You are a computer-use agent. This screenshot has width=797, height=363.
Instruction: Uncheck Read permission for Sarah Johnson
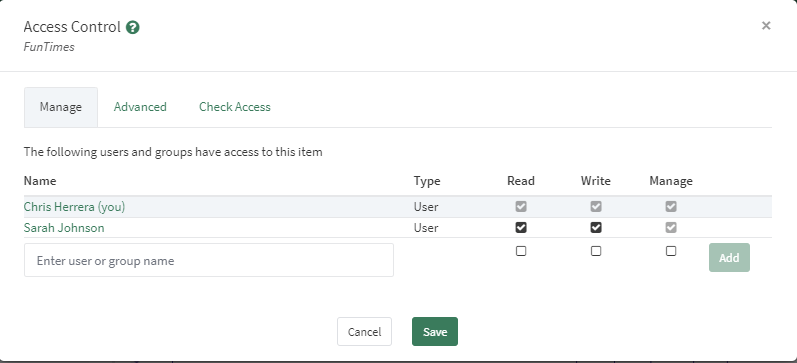pyautogui.click(x=521, y=228)
